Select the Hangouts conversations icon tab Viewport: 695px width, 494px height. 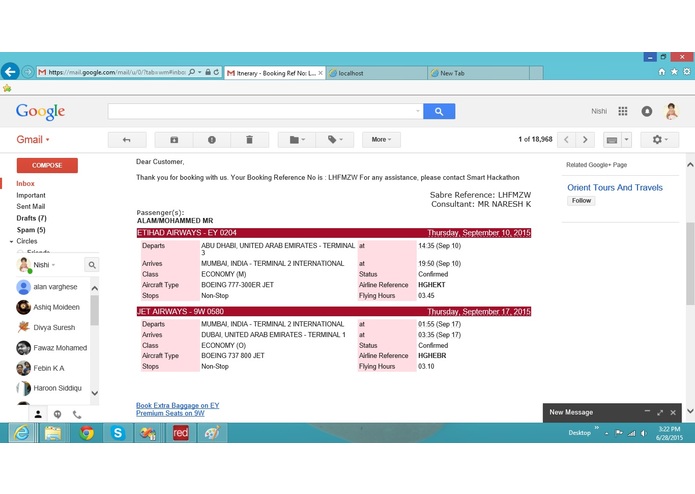(57, 414)
